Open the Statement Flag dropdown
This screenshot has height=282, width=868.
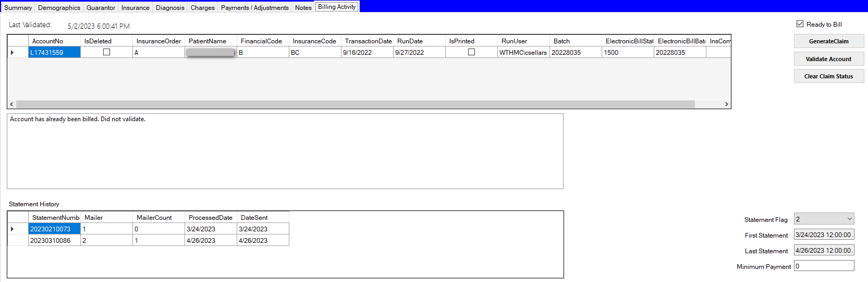point(849,219)
